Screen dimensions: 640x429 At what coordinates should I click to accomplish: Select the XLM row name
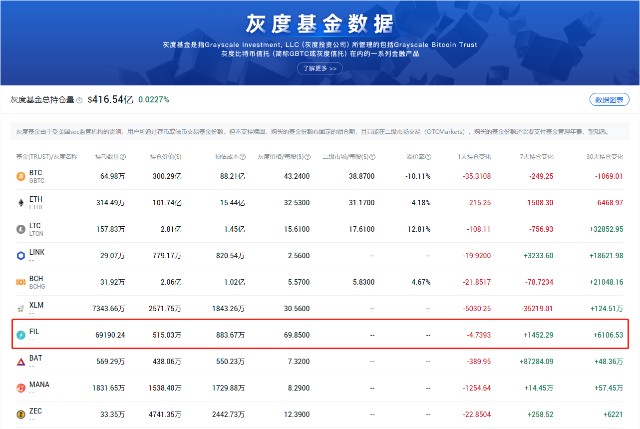click(x=36, y=305)
